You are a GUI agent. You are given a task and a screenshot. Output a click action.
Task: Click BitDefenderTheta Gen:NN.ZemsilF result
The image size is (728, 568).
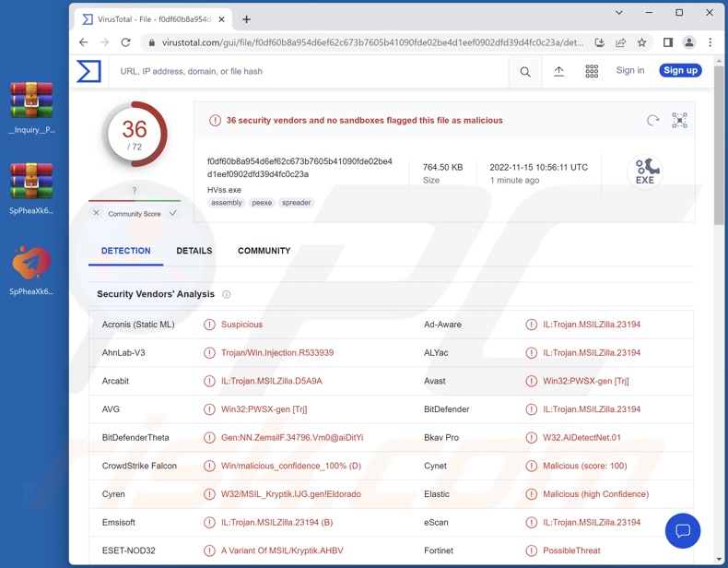click(x=292, y=437)
